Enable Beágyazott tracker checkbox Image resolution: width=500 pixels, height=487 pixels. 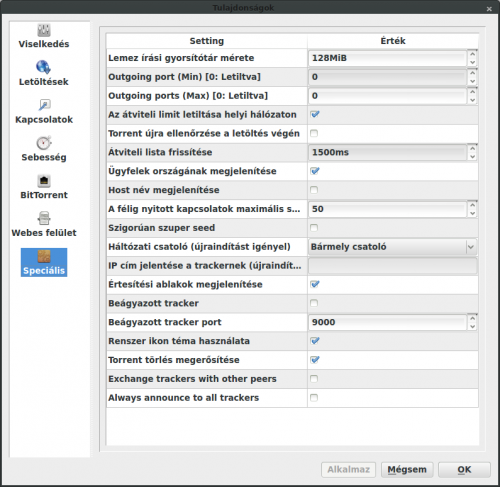314,303
